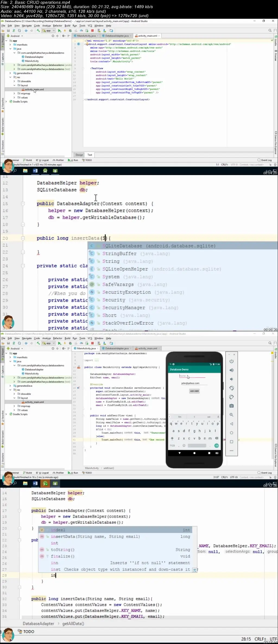Click the emulator rotate left button
The width and height of the screenshot is (278, 644).
pos(231,388)
